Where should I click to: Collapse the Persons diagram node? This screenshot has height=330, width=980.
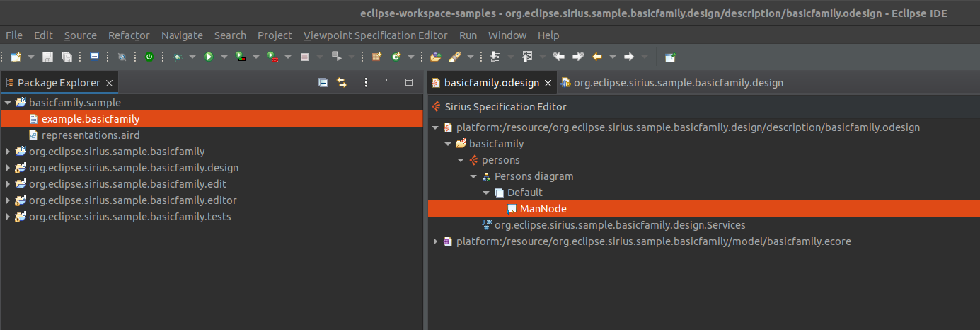coord(473,176)
